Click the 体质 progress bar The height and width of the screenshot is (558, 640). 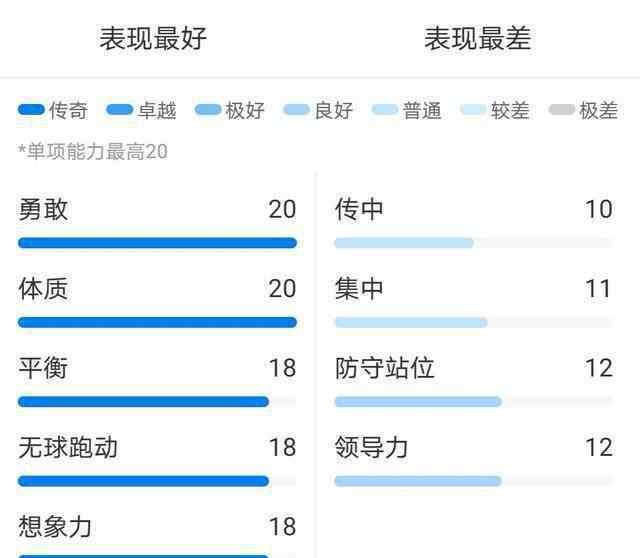pyautogui.click(x=157, y=322)
